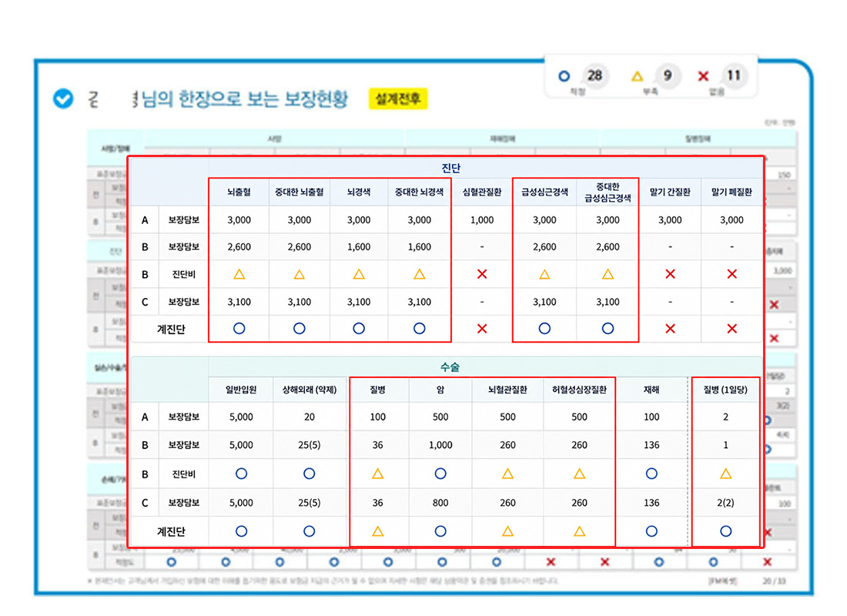Click the yellow triangle in the 뇌출혈 진단비 cell
This screenshot has height=616, width=847.
click(x=239, y=274)
